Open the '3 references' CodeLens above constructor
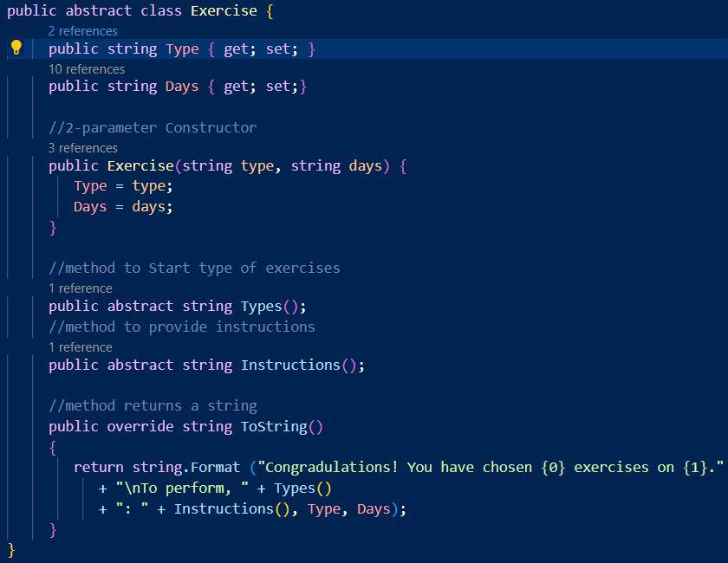728x563 pixels. coord(83,148)
